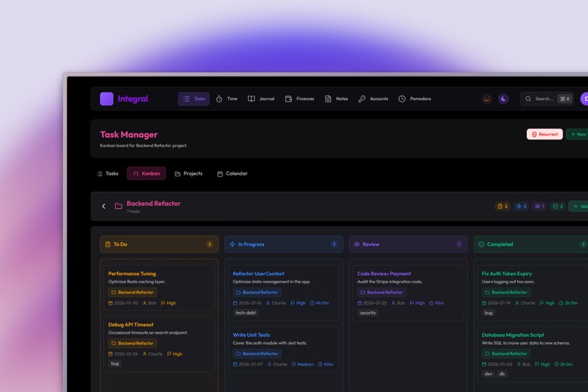Open the Database Migration Script task card

tap(533, 355)
